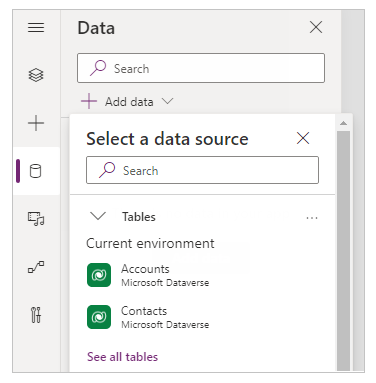The width and height of the screenshot is (376, 383).
Task: Select the Accounts Dataverse table
Action: point(148,275)
